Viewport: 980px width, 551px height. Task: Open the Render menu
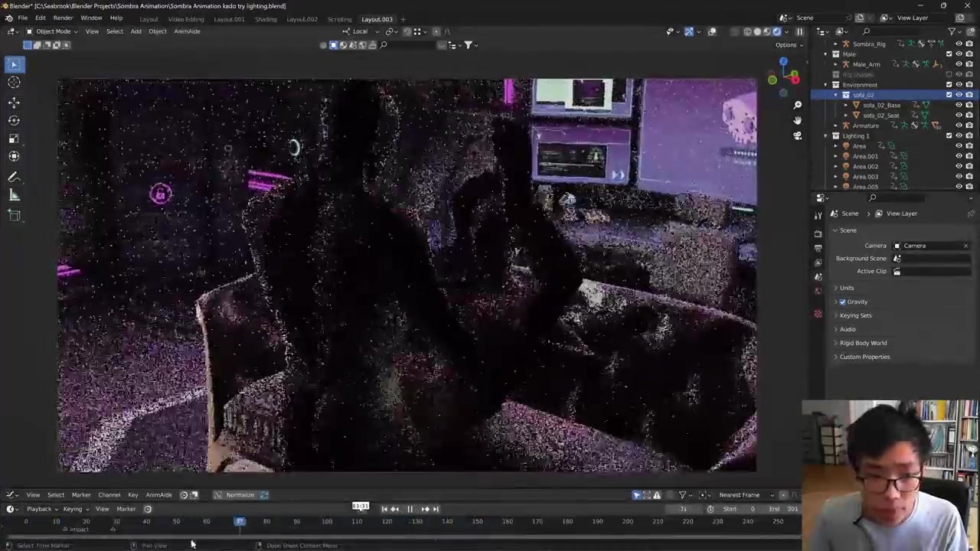click(63, 18)
